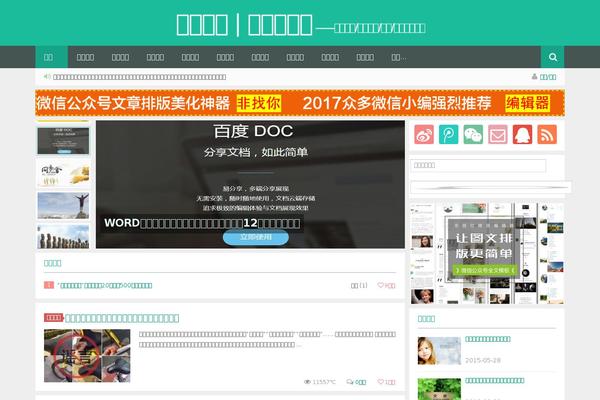Open the sidebar post thumbnail with green plants
Screen dimensions: 600x400
coord(439,389)
